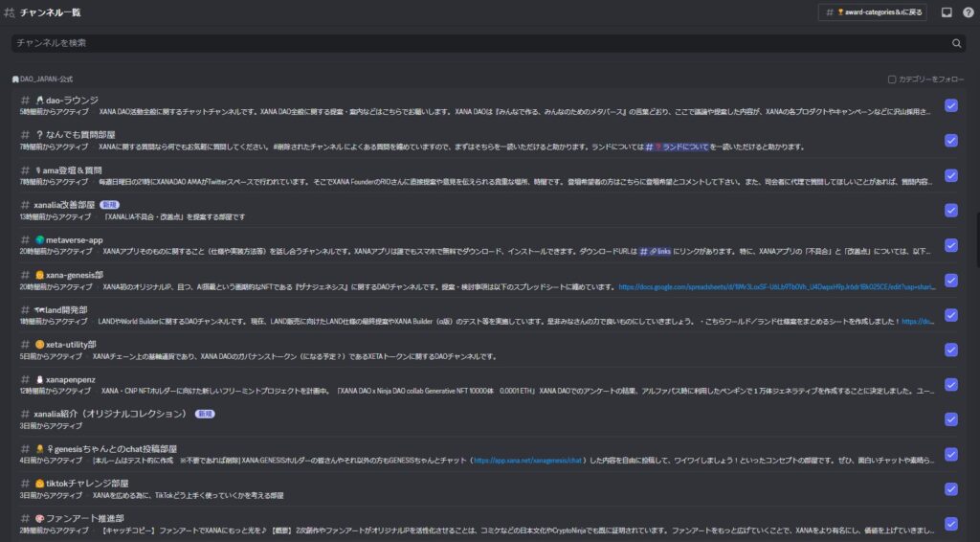
Task: Click the hash icon beside genesisちゃんとのchat投稿部屋
Action: pos(25,448)
